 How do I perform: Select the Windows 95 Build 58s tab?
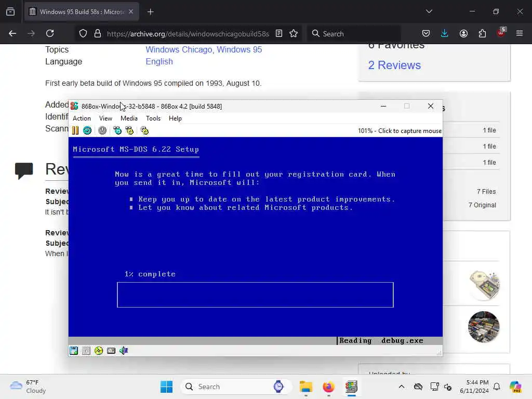pos(82,12)
